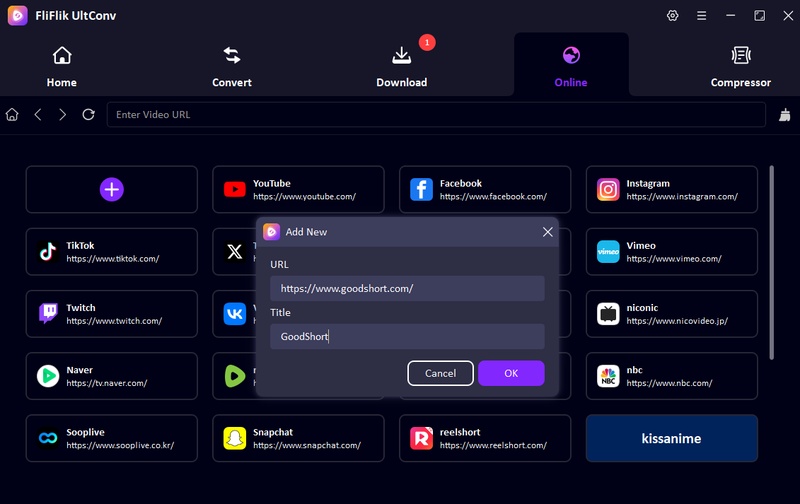
Task: Click the vertical scrollbar on the right
Action: click(x=772, y=260)
